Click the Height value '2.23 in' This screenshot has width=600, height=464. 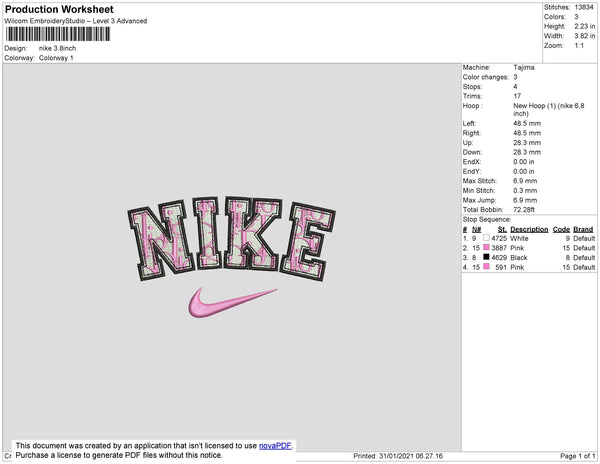584,26
